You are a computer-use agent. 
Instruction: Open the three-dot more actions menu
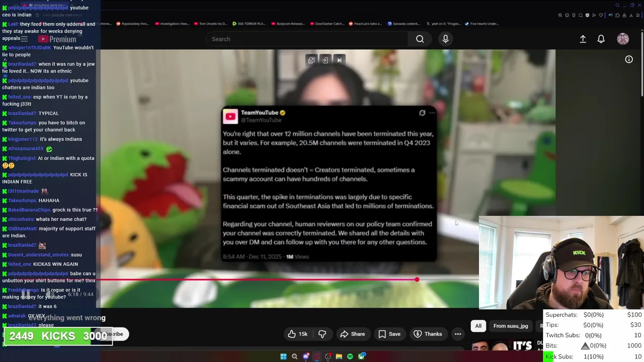(458, 334)
